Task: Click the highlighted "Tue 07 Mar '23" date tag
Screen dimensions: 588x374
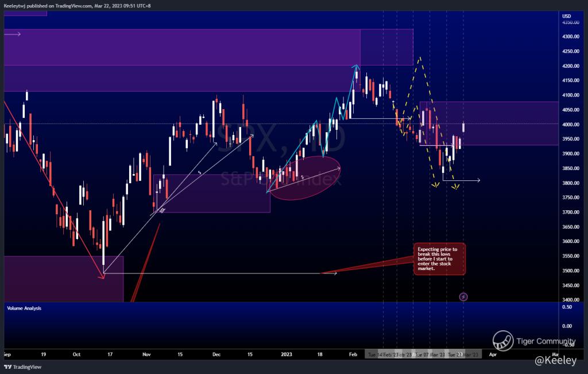Action: (430, 354)
